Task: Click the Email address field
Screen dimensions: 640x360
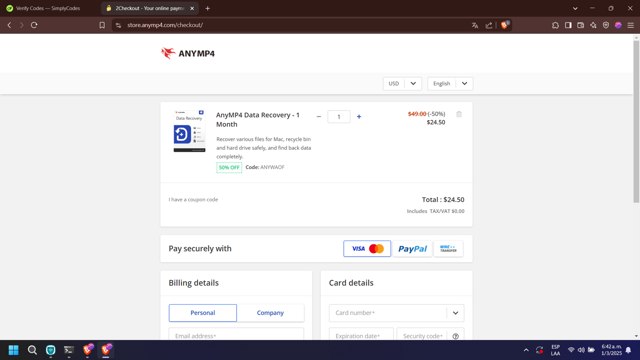Action: pyautogui.click(x=236, y=334)
